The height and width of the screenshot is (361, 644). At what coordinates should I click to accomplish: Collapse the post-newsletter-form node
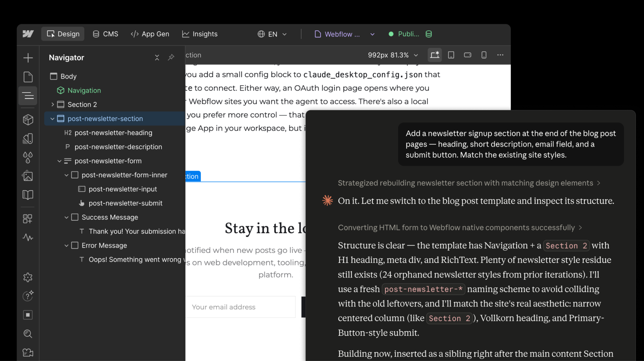click(x=59, y=161)
